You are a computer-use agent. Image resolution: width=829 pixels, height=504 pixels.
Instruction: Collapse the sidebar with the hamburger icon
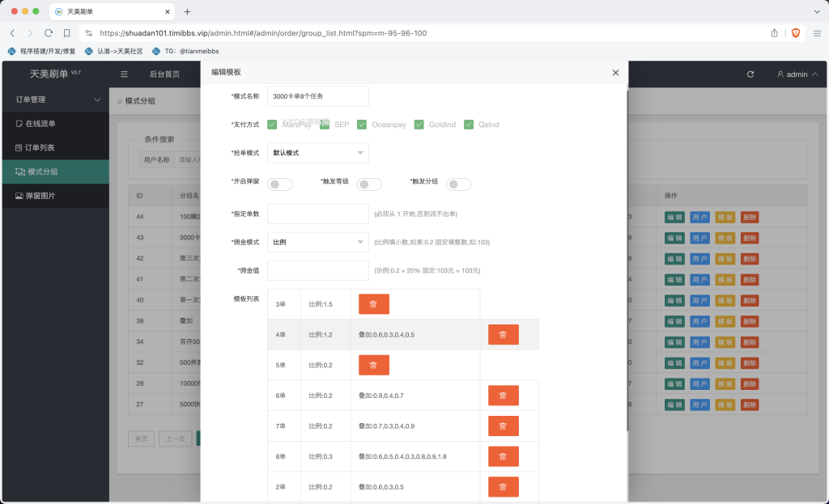pyautogui.click(x=123, y=74)
